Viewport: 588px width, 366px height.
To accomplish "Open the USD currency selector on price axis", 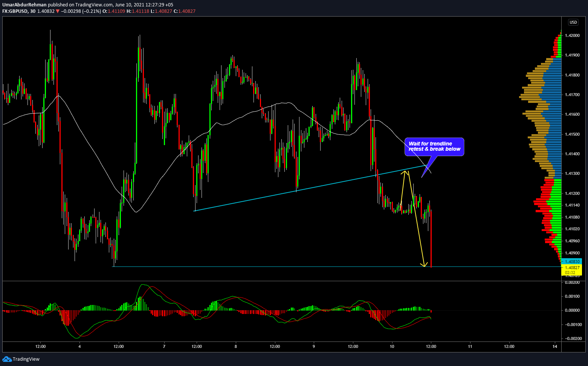I will [573, 22].
